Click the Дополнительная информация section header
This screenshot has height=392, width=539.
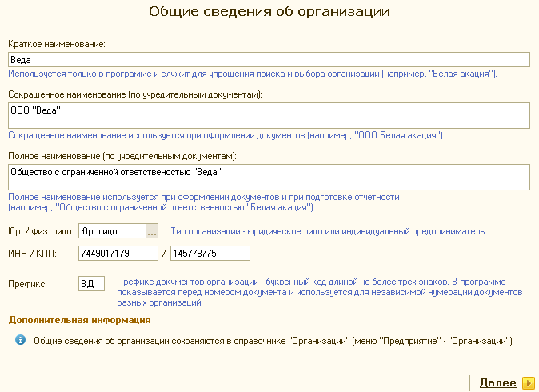point(79,320)
